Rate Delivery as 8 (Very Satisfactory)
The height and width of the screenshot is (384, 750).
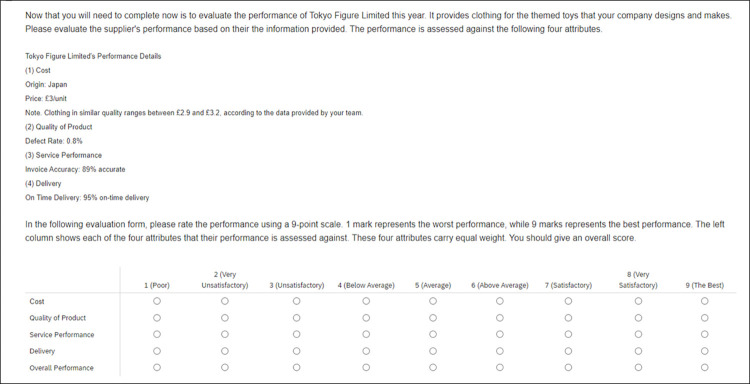pyautogui.click(x=638, y=351)
